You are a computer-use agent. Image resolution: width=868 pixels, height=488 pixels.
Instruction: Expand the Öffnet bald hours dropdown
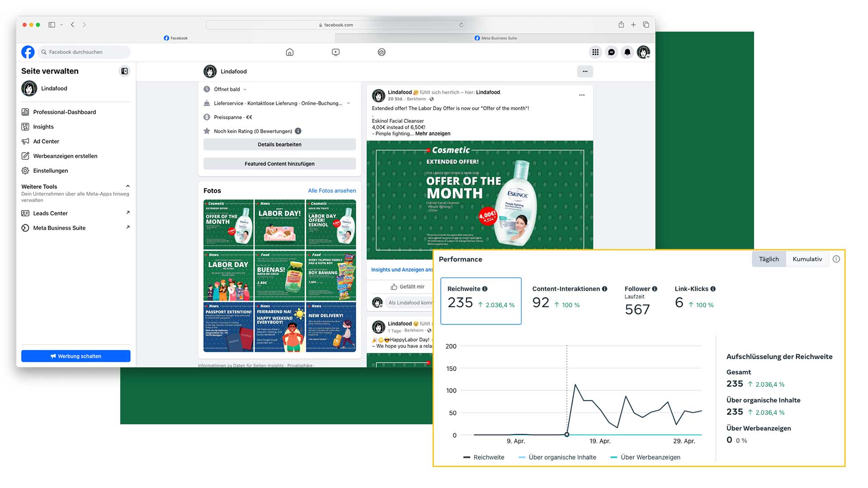pyautogui.click(x=245, y=89)
